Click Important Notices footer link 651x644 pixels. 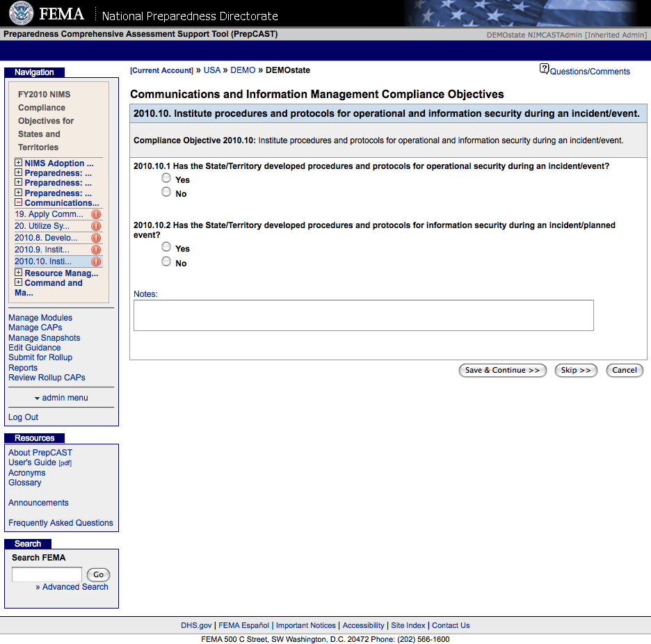pyautogui.click(x=305, y=625)
